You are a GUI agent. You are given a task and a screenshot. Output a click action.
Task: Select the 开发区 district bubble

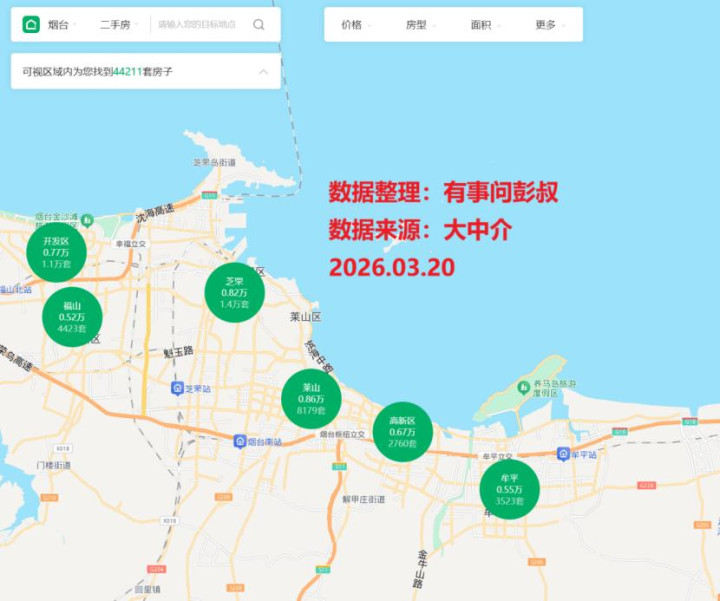tap(56, 252)
